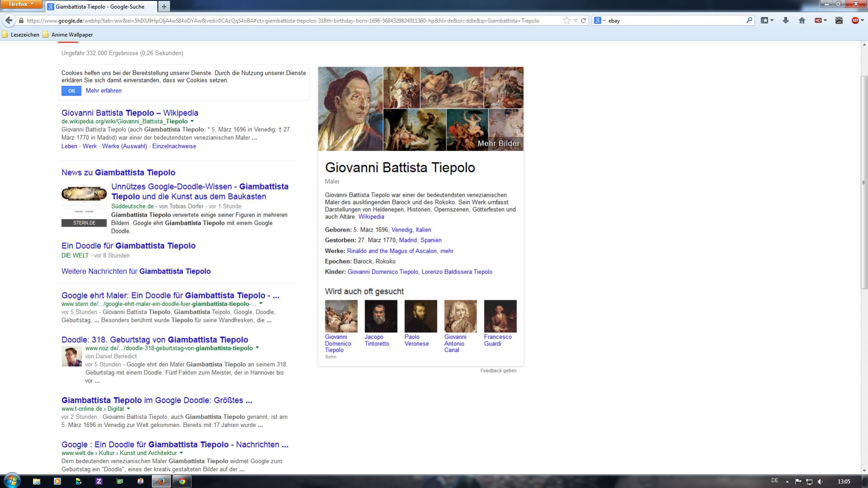The image size is (868, 488).
Task: Expand options arrow beside the t-online.de result URL
Action: [128, 408]
